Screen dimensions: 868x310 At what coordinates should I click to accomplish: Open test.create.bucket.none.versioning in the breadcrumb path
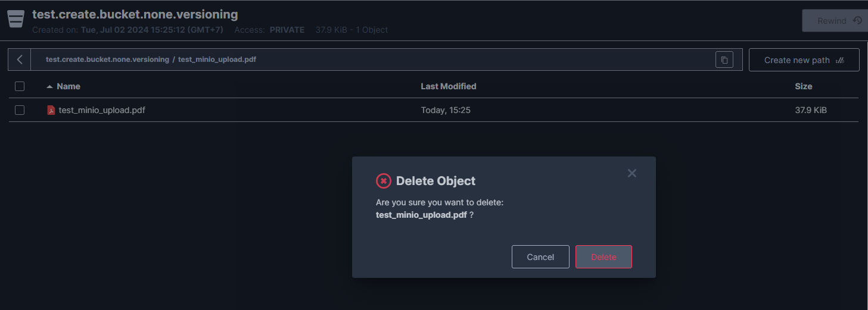pos(107,60)
